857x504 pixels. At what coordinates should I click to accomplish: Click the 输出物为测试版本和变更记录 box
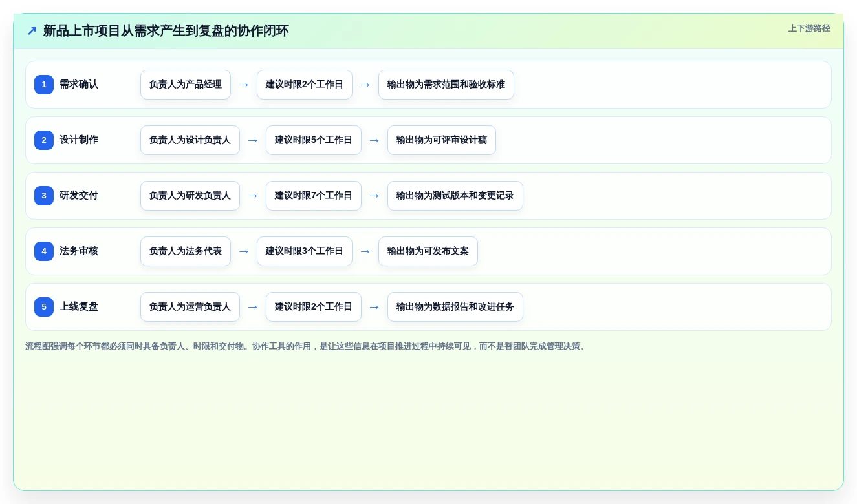455,196
